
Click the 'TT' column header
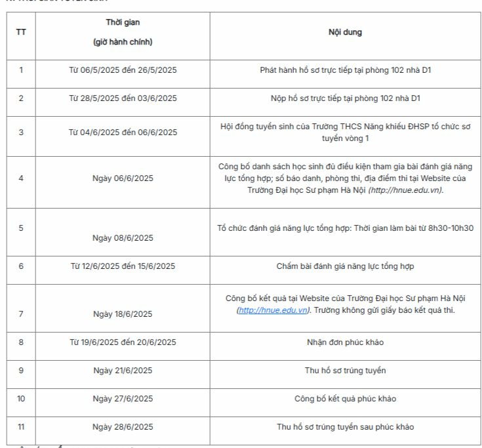21,32
